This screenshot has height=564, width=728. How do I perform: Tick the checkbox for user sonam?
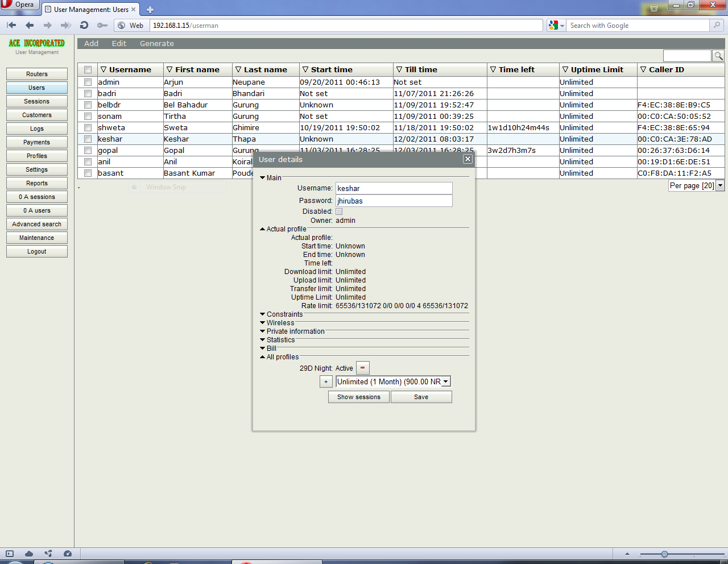pos(88,116)
